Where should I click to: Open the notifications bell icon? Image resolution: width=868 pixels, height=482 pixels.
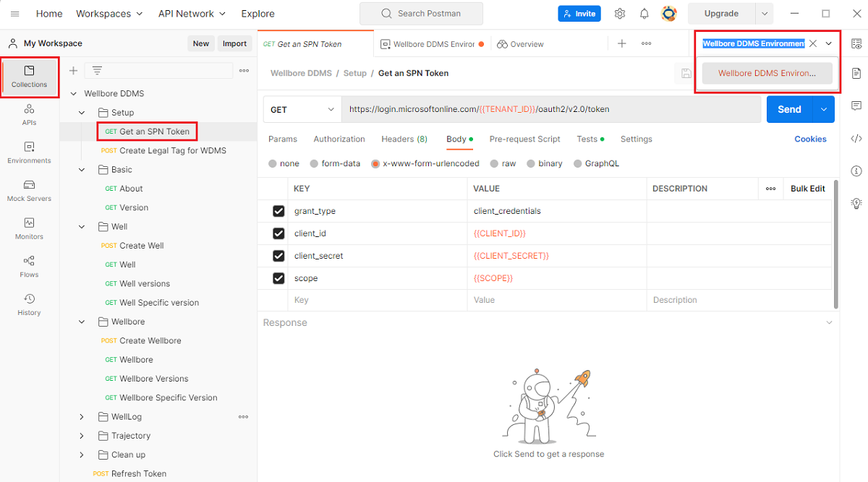tap(644, 14)
